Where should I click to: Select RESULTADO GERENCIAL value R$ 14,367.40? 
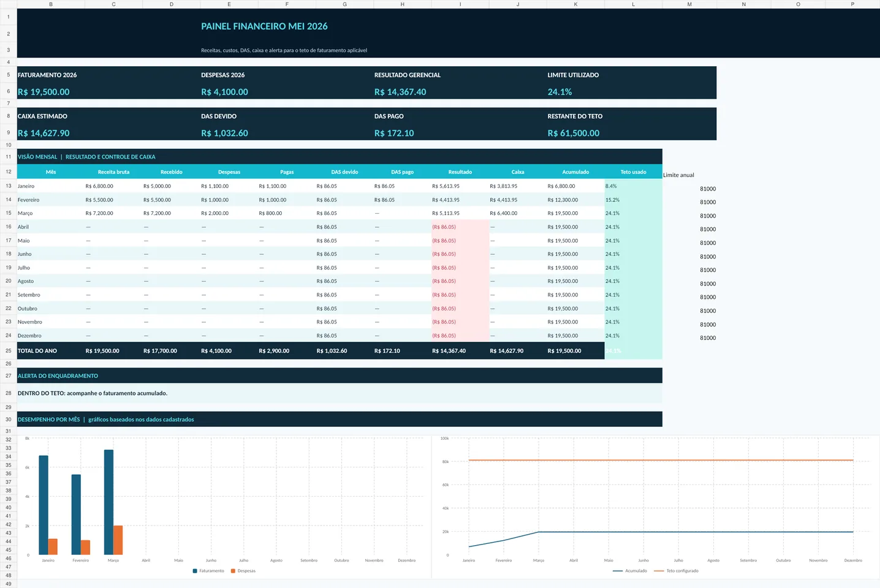tap(400, 92)
